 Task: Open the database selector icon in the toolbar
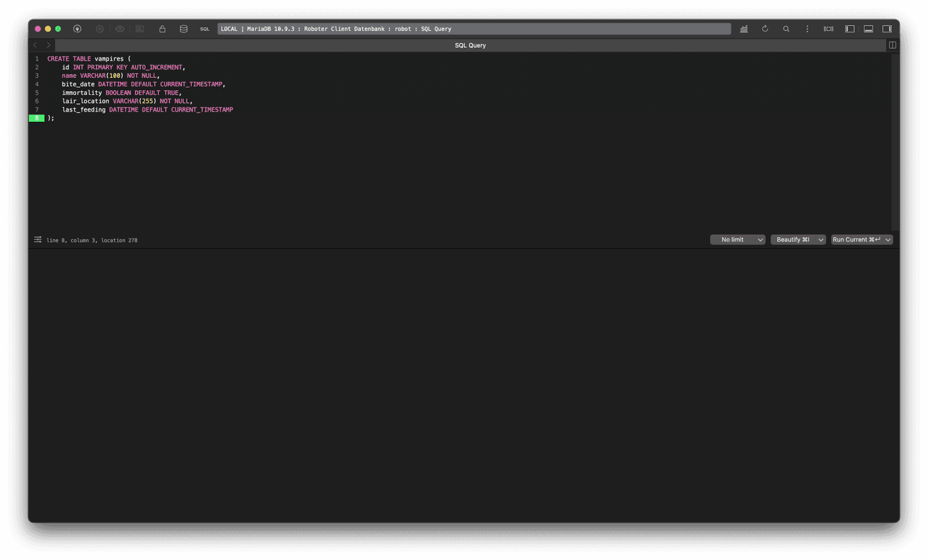tap(184, 28)
